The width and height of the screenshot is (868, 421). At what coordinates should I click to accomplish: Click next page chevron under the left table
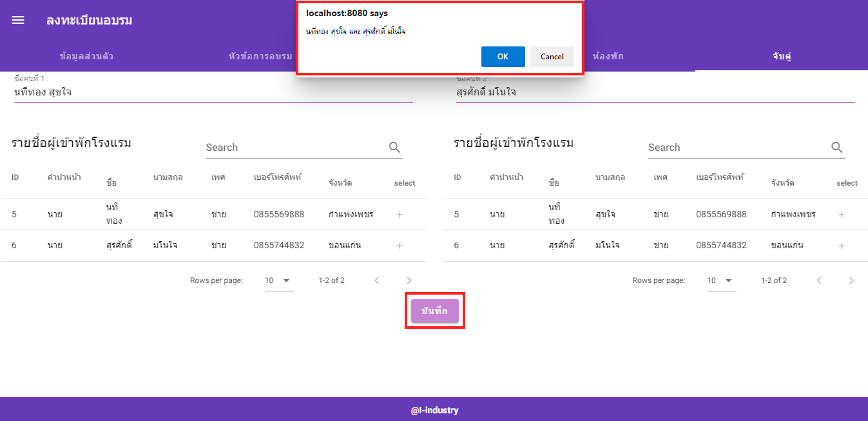pyautogui.click(x=409, y=280)
